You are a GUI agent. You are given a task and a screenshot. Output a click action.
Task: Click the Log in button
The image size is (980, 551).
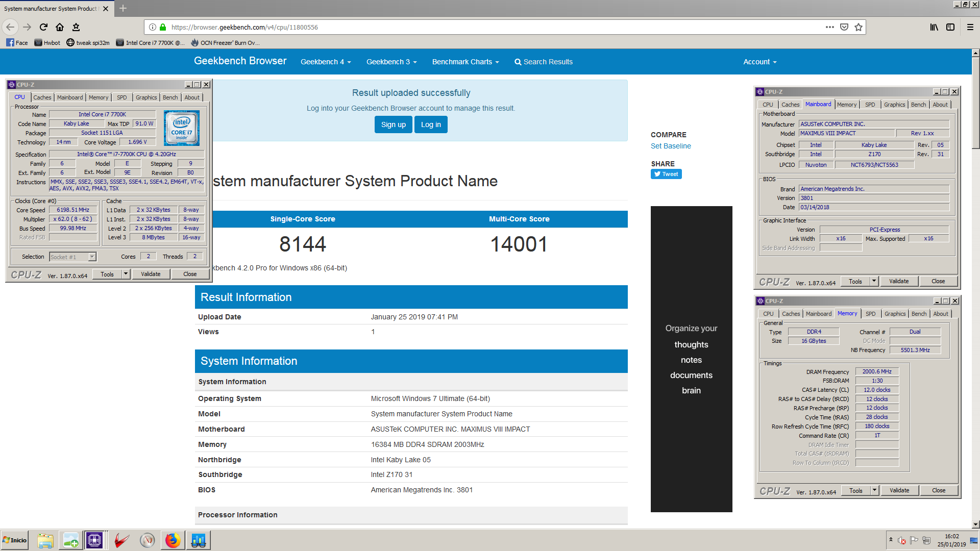(x=431, y=124)
